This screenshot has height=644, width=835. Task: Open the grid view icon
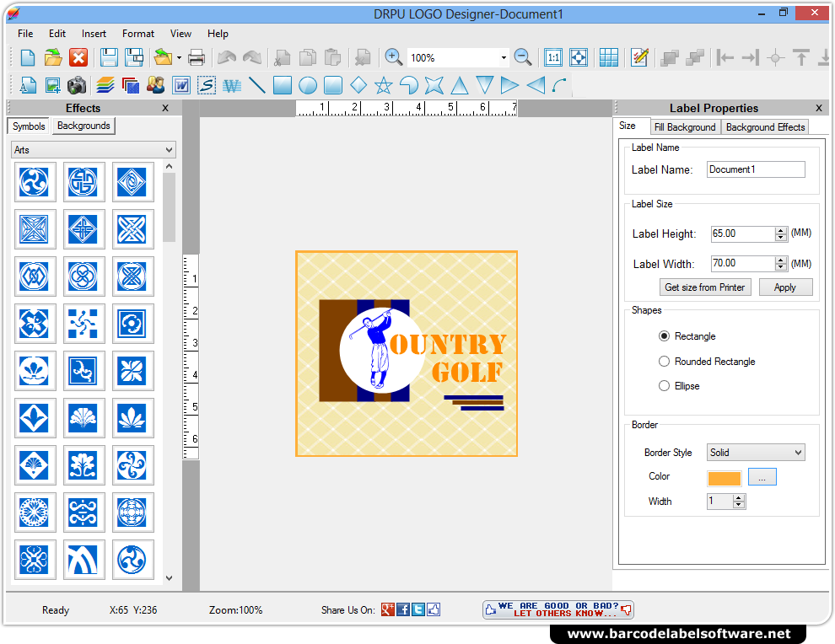[x=608, y=56]
